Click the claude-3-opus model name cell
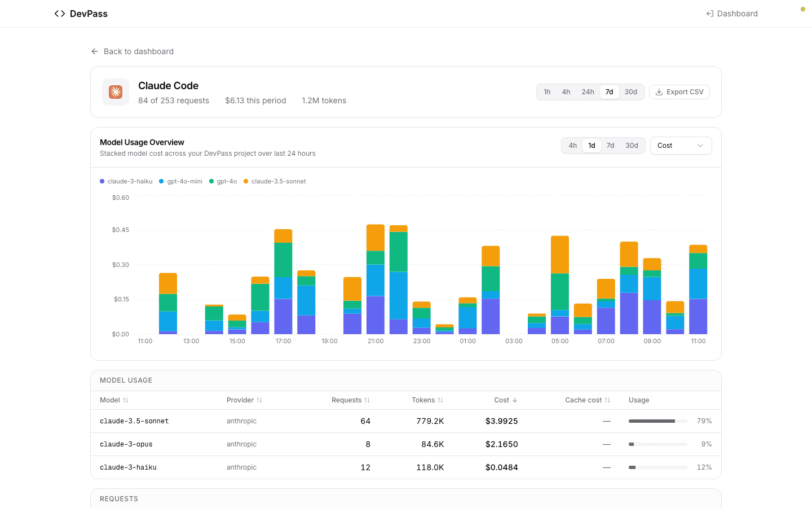 point(126,444)
